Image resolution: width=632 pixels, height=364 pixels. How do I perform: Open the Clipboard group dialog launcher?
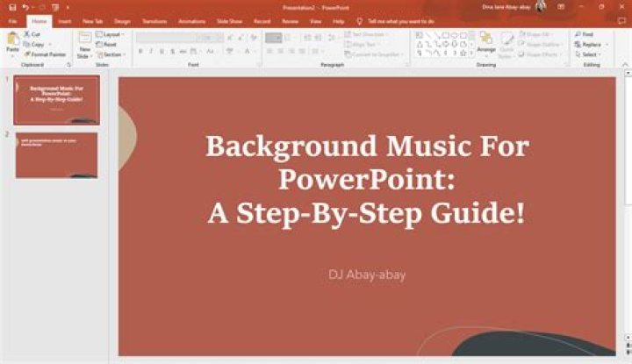tap(68, 64)
